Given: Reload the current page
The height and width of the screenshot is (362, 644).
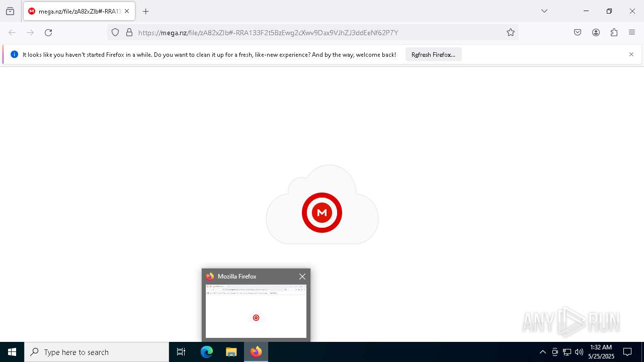Looking at the screenshot, I should (48, 33).
